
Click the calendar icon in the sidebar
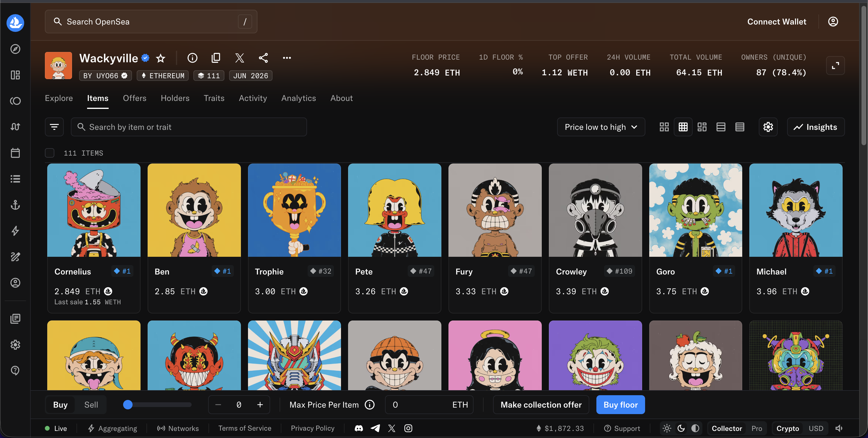coord(15,153)
